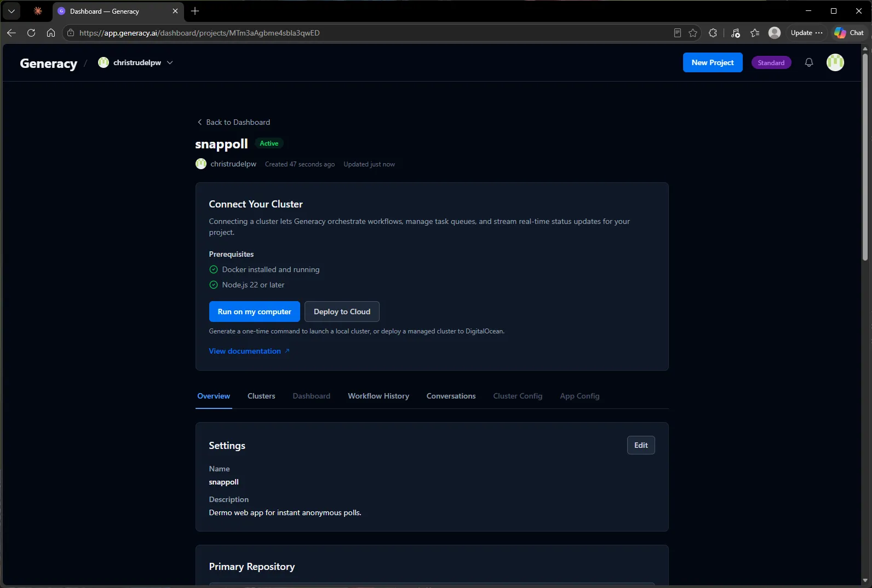Click the Standard plan badge

point(771,62)
